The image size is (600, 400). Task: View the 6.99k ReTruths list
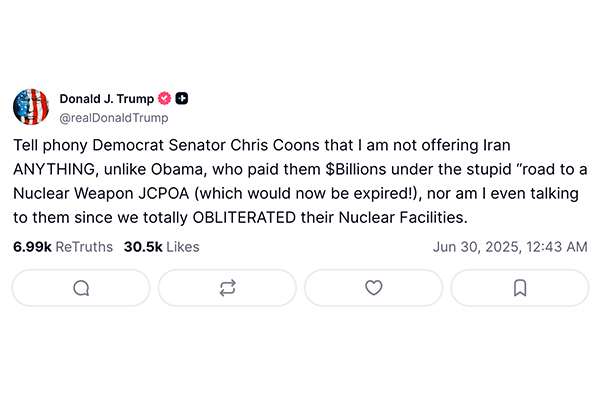tap(63, 246)
